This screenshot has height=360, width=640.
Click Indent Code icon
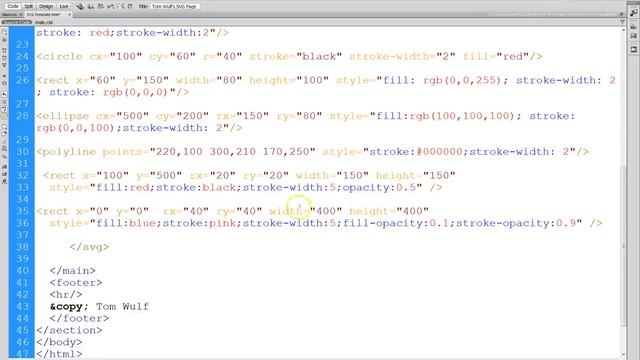click(4, 167)
